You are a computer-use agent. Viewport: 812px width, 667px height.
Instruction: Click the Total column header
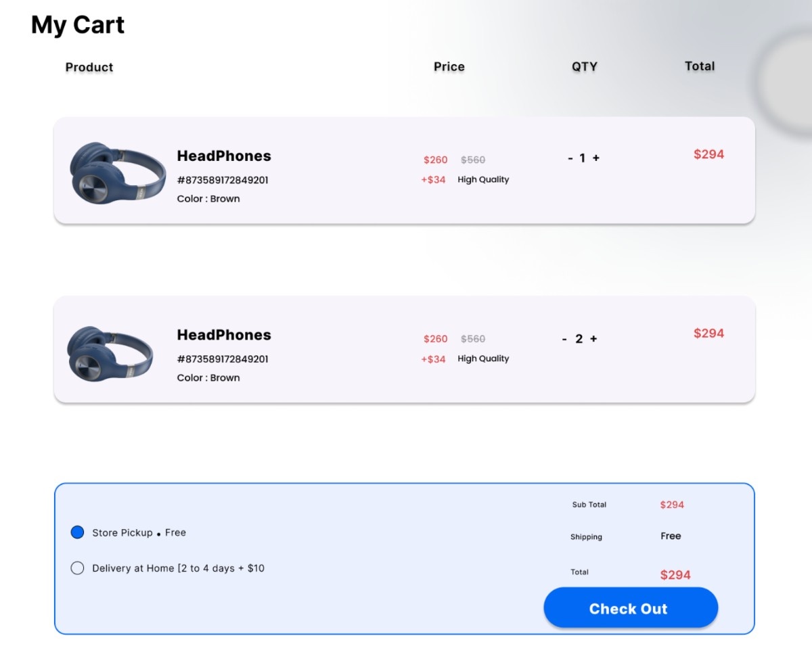click(700, 66)
